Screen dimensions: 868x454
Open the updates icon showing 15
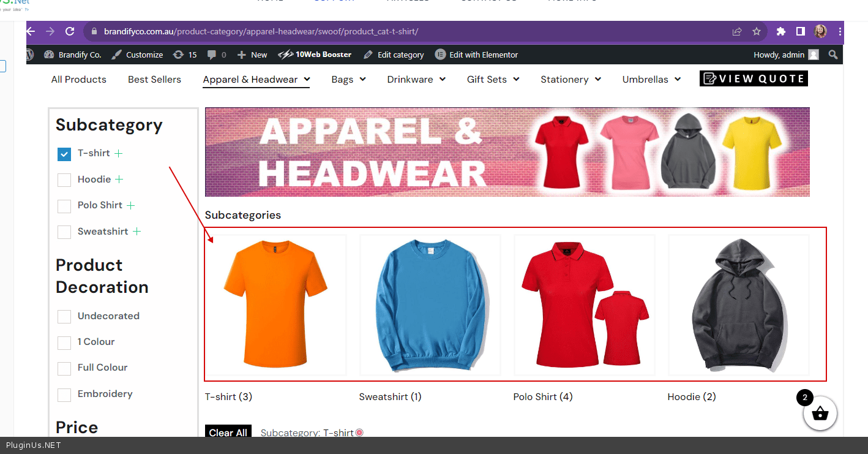(x=178, y=55)
